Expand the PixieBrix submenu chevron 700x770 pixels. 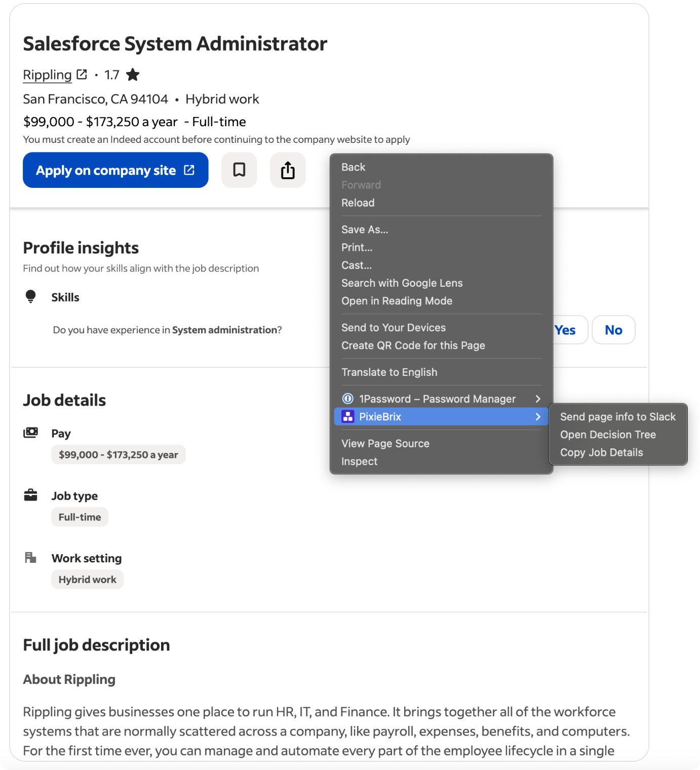[538, 417]
